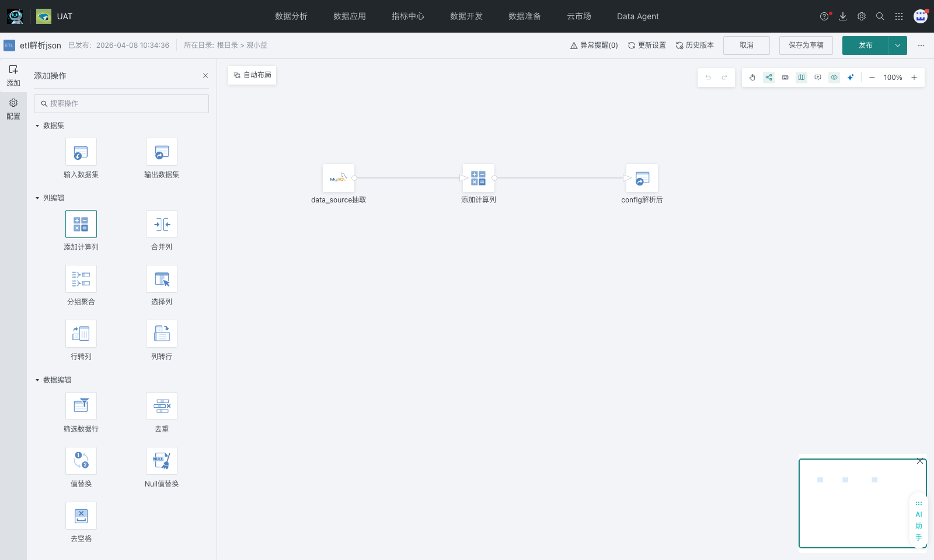This screenshot has height=560, width=934.
Task: Open the download icon in top bar
Action: coord(843,16)
